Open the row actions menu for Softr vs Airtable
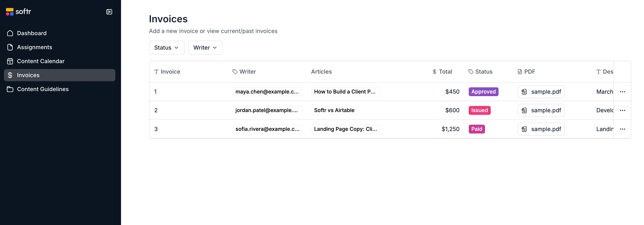 click(x=623, y=110)
